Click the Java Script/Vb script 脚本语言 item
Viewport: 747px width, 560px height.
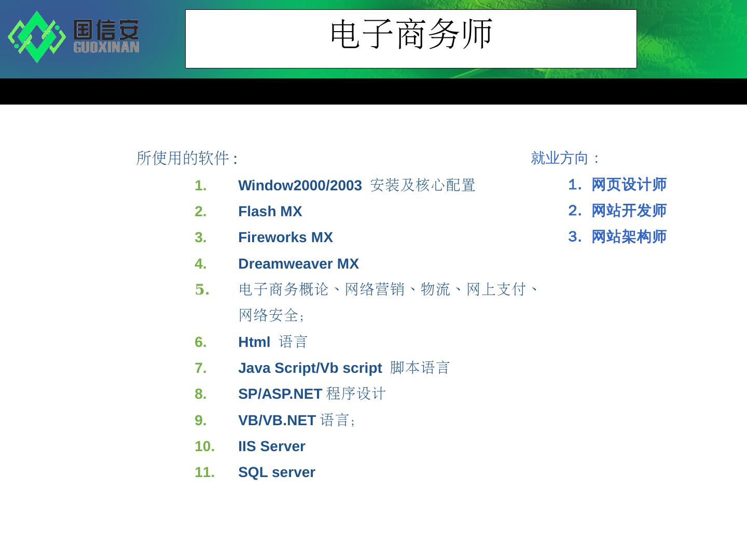[344, 368]
